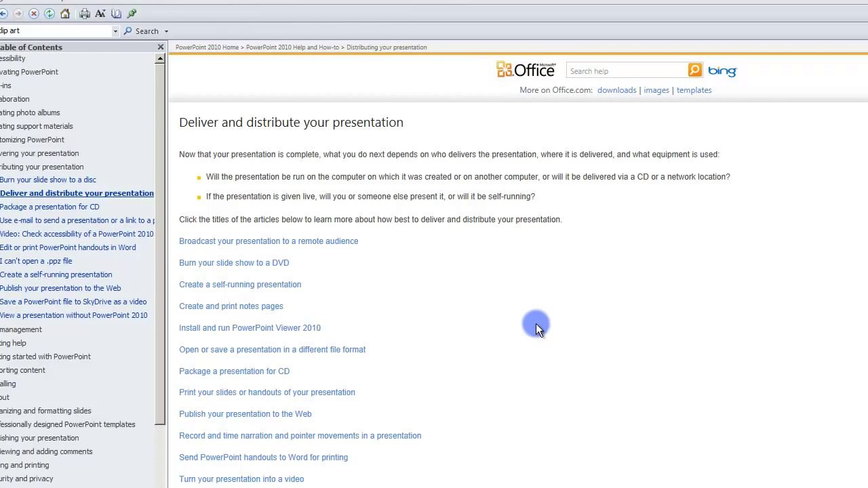Open 'Broadcast your presentation to a remote audience'
The image size is (868, 488).
pyautogui.click(x=269, y=241)
